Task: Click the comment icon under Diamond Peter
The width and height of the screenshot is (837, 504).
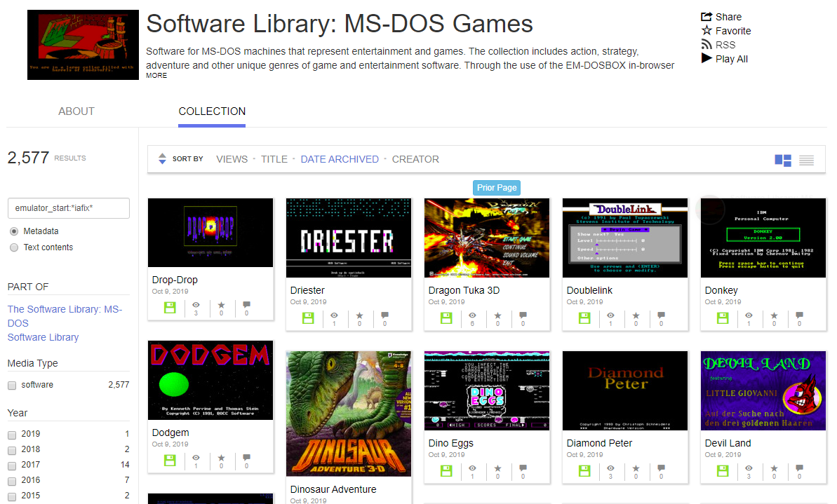Action: click(661, 468)
